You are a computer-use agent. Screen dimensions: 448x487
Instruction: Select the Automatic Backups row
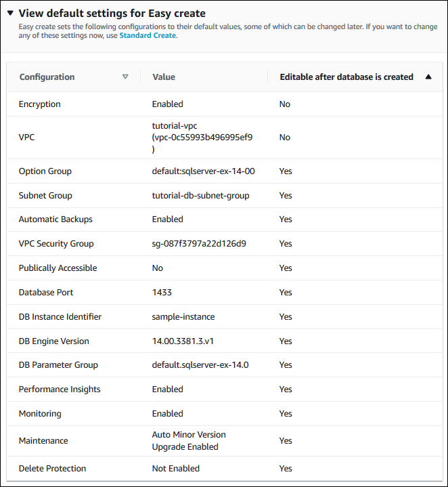click(55, 219)
